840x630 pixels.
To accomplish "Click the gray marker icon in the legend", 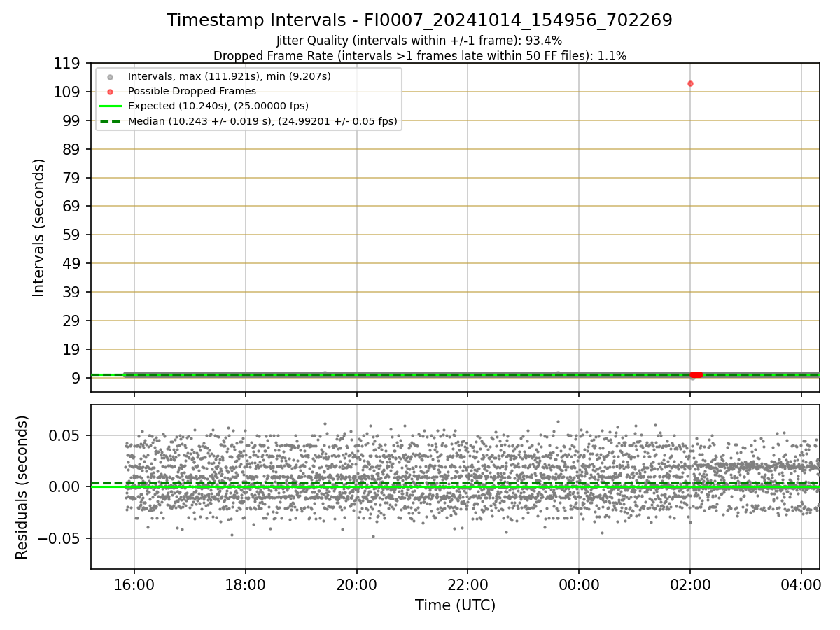I will pyautogui.click(x=110, y=77).
